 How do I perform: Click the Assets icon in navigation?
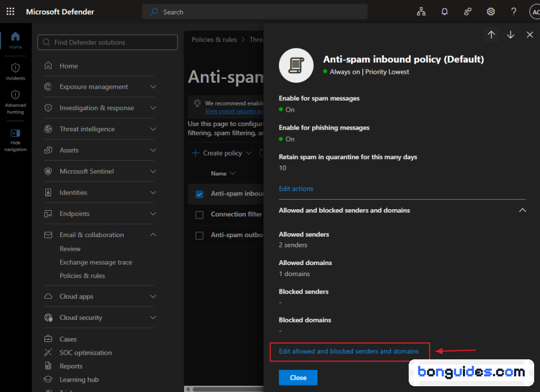click(x=48, y=150)
